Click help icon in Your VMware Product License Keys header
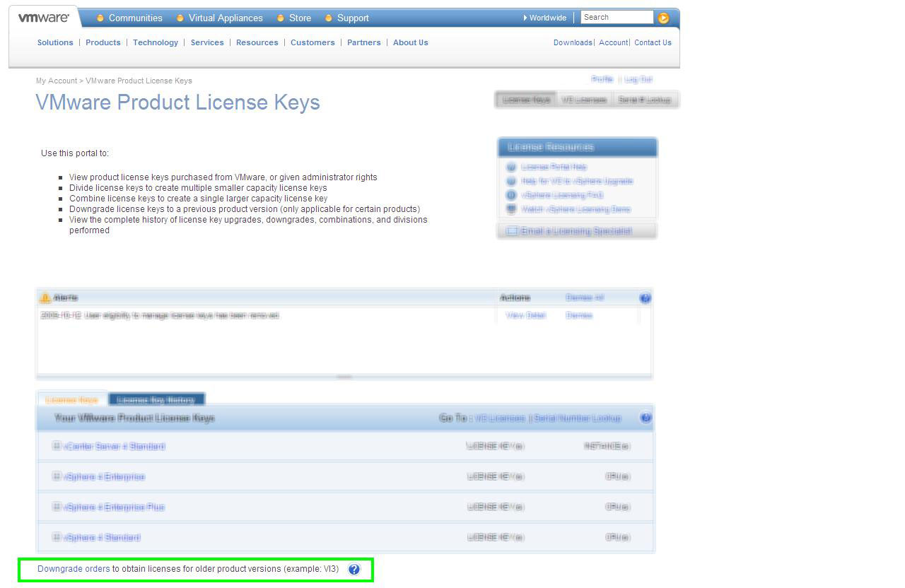Viewport: 905px width, 588px height. 646,418
